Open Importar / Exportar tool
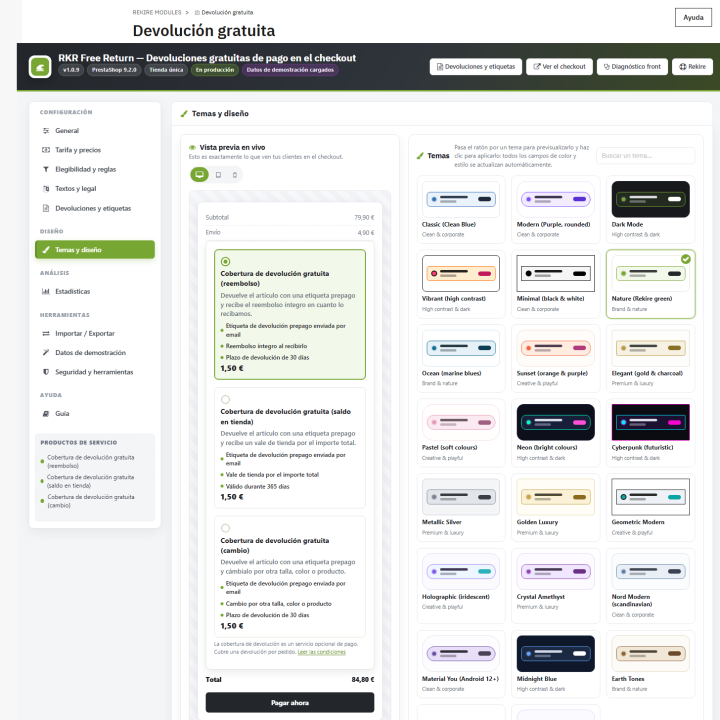Screen dimensions: 720x720 [x=95, y=333]
